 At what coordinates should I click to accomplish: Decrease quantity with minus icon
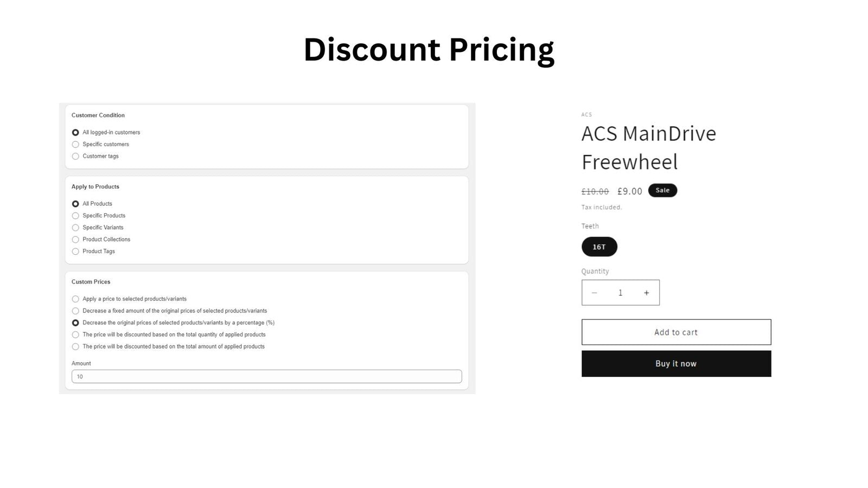tap(595, 293)
